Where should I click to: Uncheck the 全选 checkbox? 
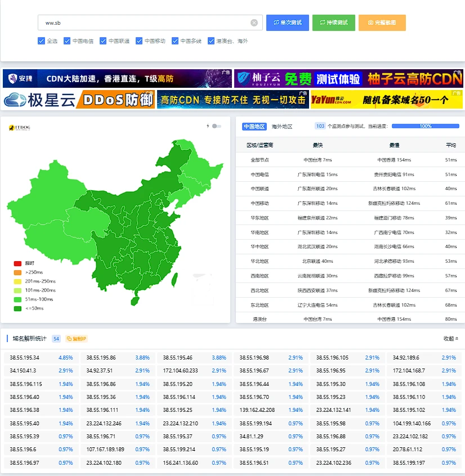coord(41,41)
